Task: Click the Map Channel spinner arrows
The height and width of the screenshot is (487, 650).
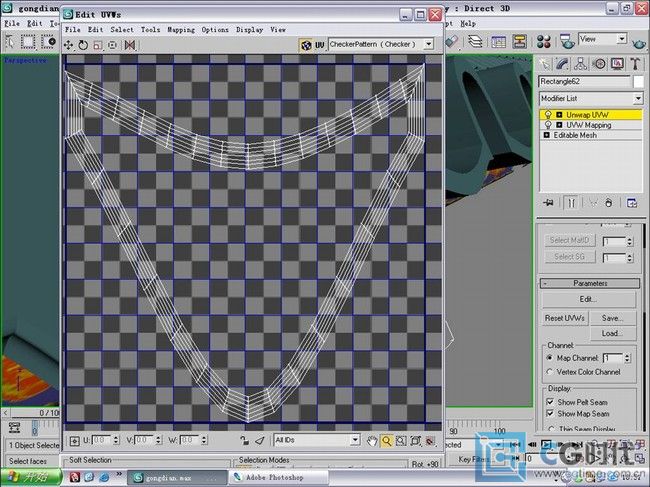Action: (627, 358)
